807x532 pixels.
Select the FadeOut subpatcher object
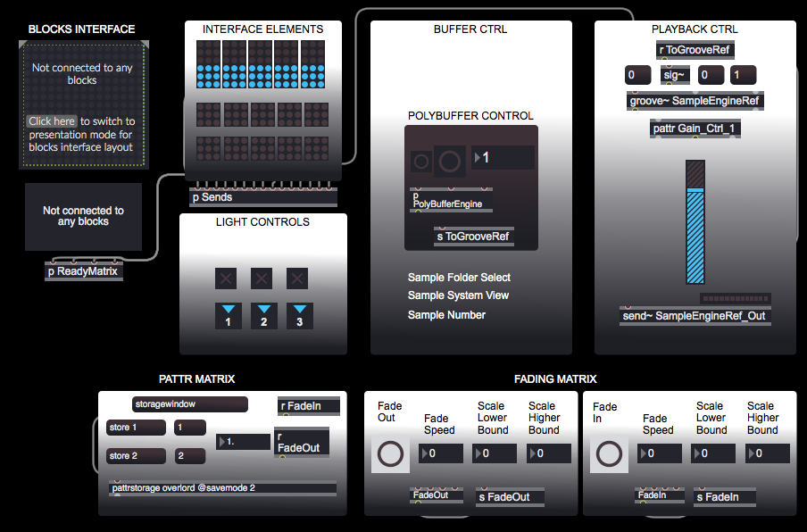(x=437, y=495)
